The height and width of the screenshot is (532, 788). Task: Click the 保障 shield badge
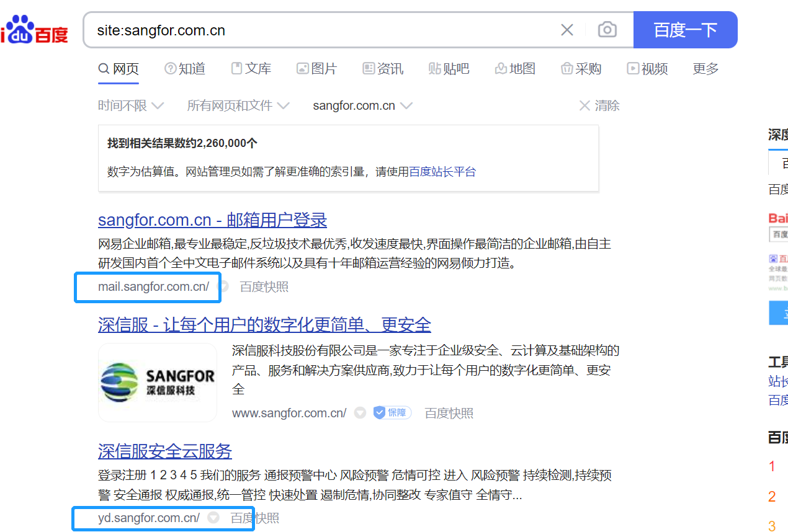coord(392,412)
